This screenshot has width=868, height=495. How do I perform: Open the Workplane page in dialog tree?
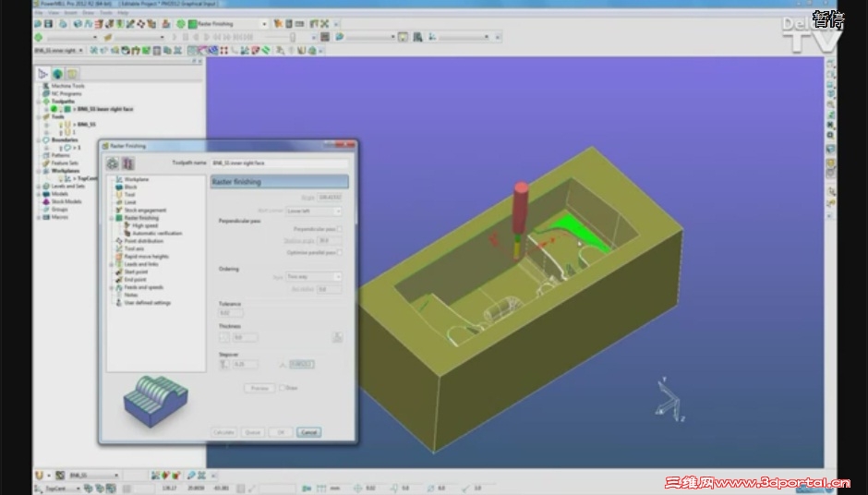136,179
